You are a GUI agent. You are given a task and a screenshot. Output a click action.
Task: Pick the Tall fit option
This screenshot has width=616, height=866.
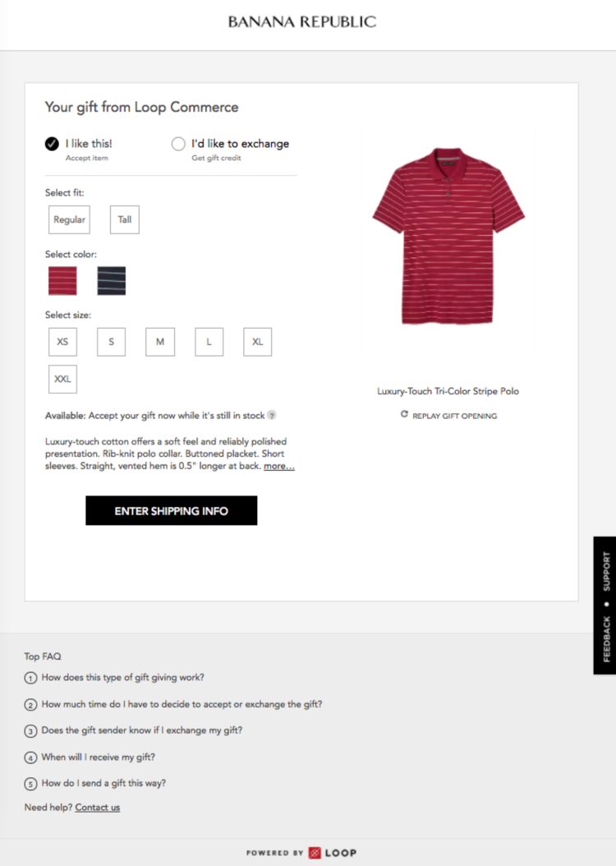pyautogui.click(x=125, y=220)
